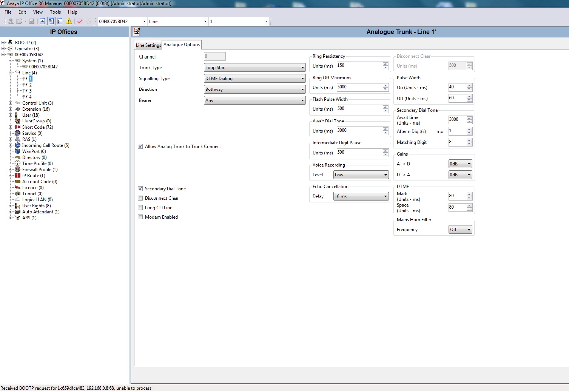Viewport: 569px width, 392px height.
Task: Click the save configuration floppy disk icon
Action: 32,22
